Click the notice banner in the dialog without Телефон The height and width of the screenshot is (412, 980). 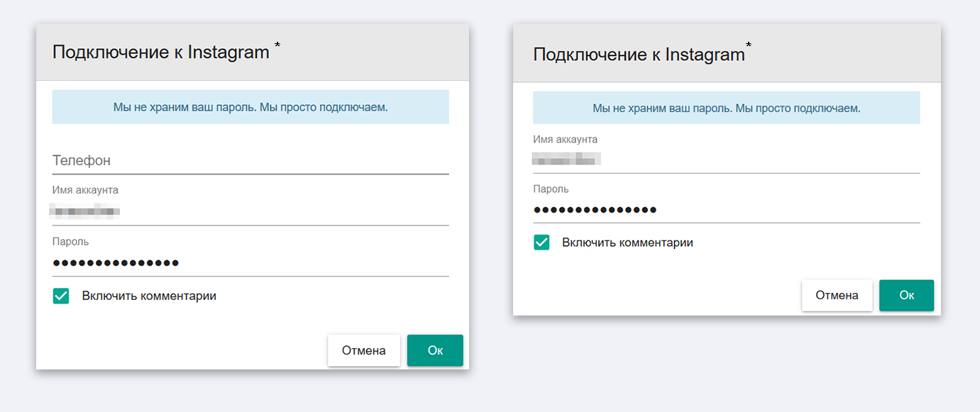pyautogui.click(x=727, y=108)
